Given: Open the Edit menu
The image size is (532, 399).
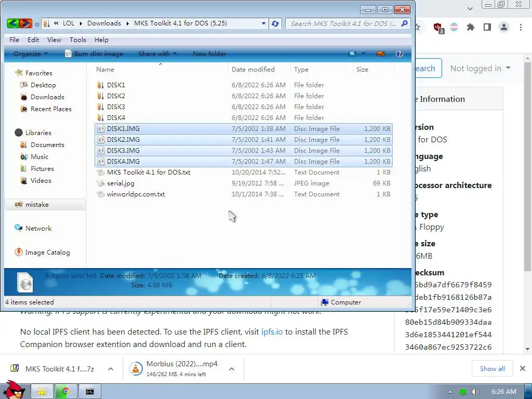Looking at the screenshot, I should pos(33,39).
